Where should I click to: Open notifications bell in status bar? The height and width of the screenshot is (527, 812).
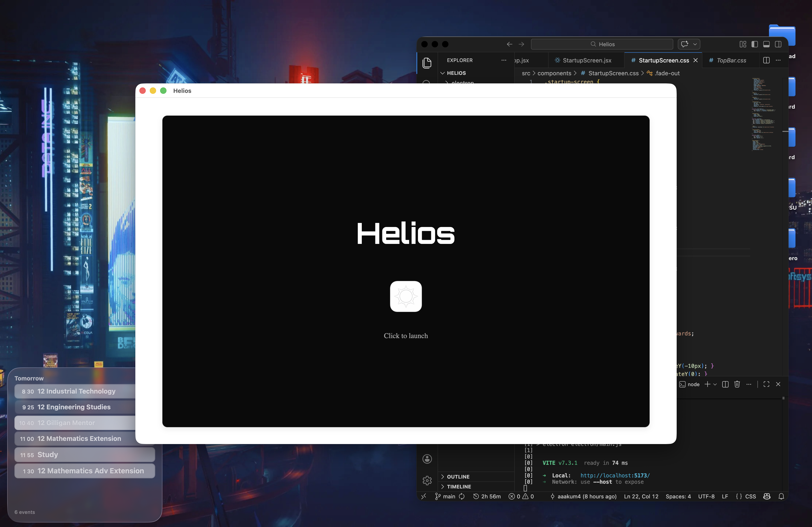pyautogui.click(x=781, y=496)
